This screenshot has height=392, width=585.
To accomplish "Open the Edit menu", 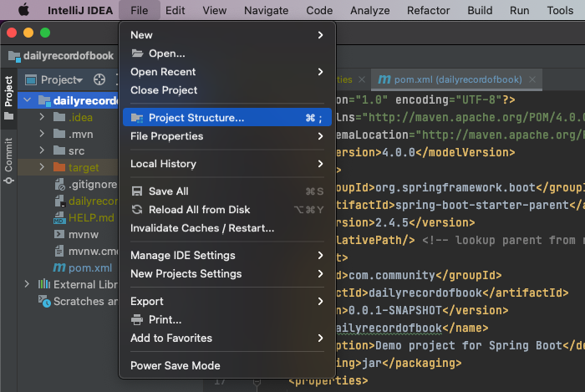I will [x=175, y=10].
